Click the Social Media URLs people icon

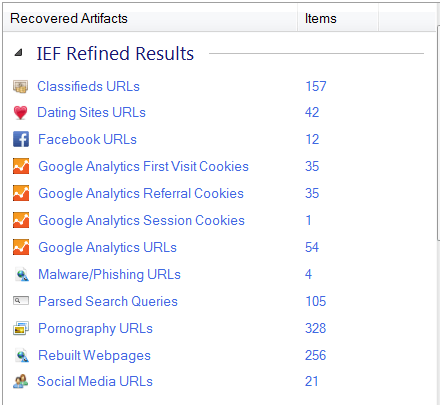tap(21, 381)
